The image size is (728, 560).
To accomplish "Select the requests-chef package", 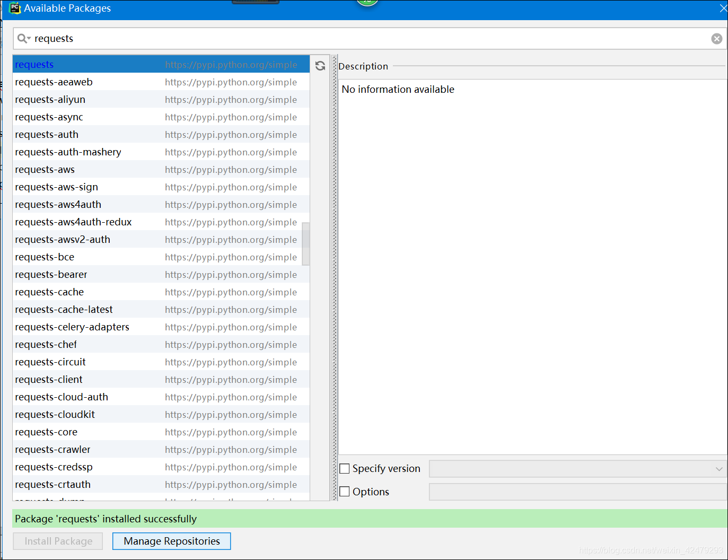I will coord(161,345).
